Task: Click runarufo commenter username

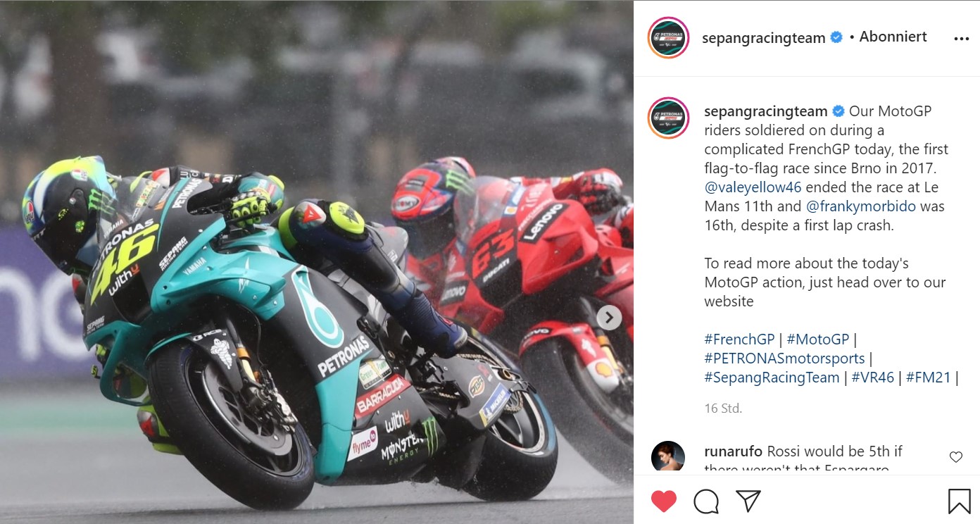Action: 733,451
